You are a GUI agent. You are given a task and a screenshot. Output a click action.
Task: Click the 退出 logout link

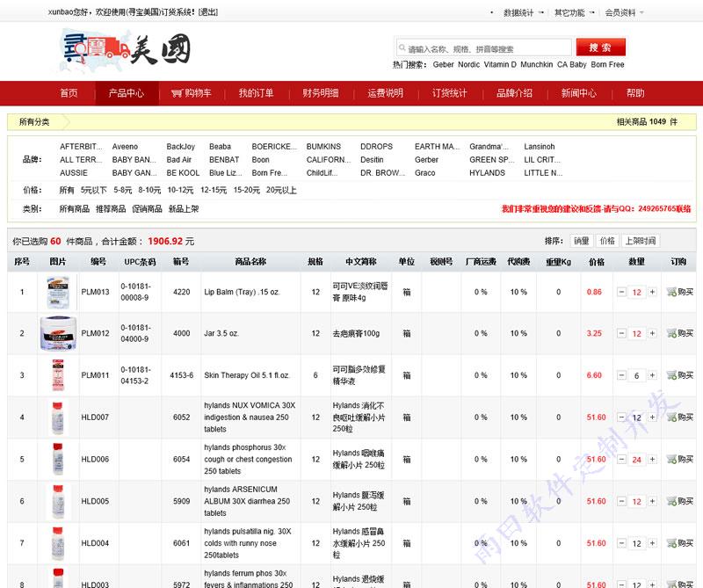point(208,12)
